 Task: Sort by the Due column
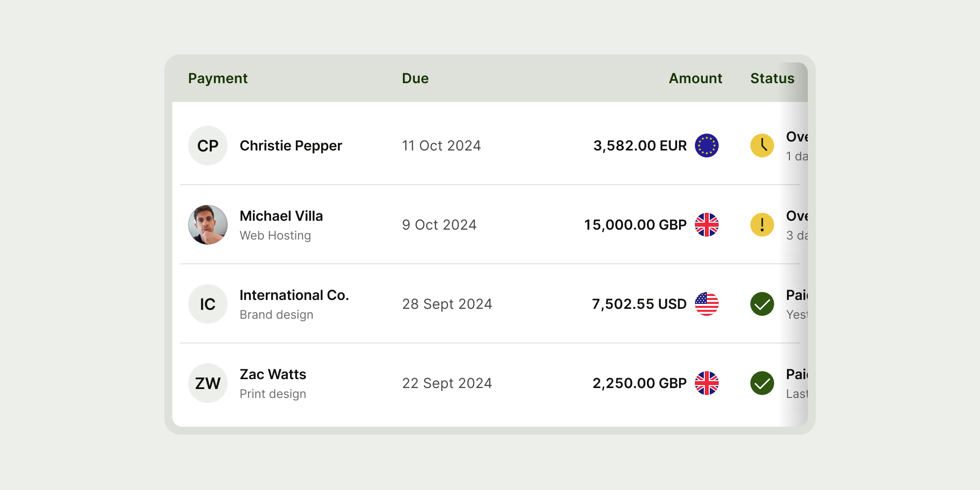pos(415,78)
